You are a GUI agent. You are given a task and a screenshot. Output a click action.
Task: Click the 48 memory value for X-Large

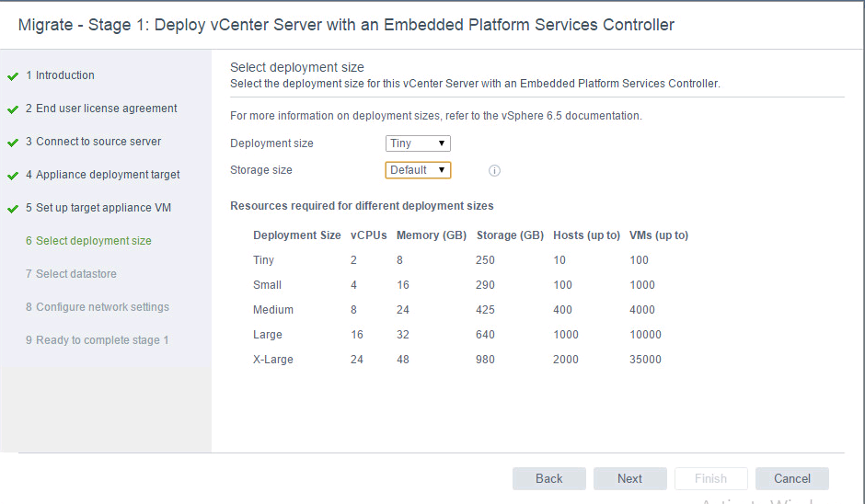(403, 359)
